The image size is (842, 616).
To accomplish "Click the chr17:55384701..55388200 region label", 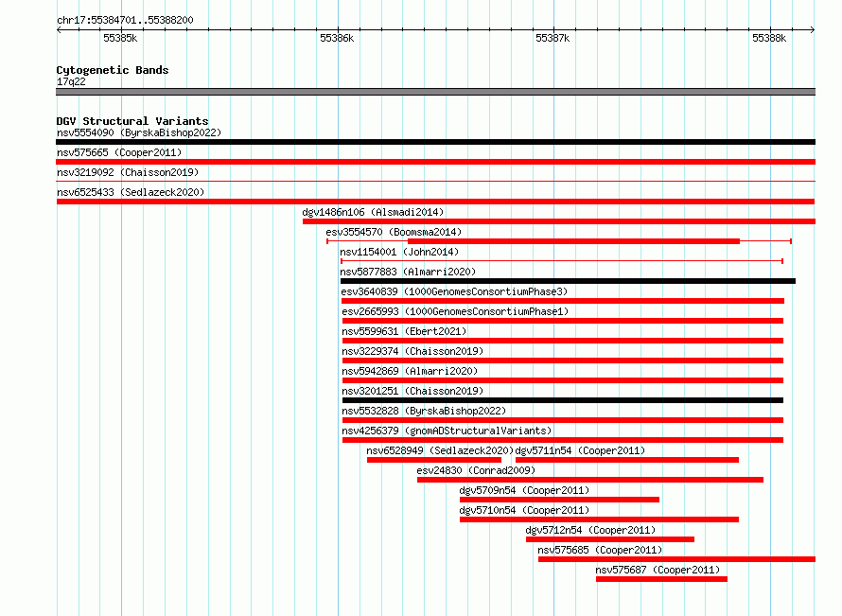I will [125, 21].
